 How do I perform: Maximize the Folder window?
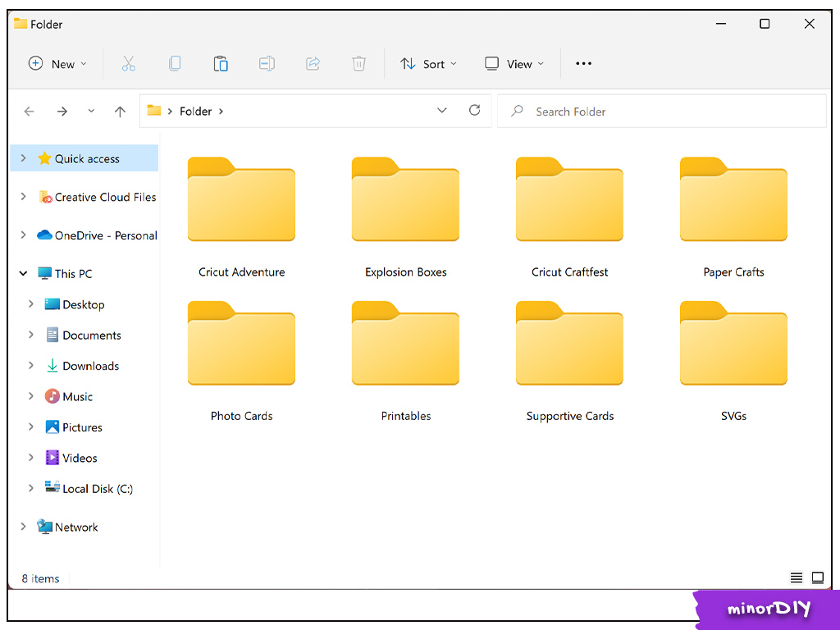(x=765, y=24)
